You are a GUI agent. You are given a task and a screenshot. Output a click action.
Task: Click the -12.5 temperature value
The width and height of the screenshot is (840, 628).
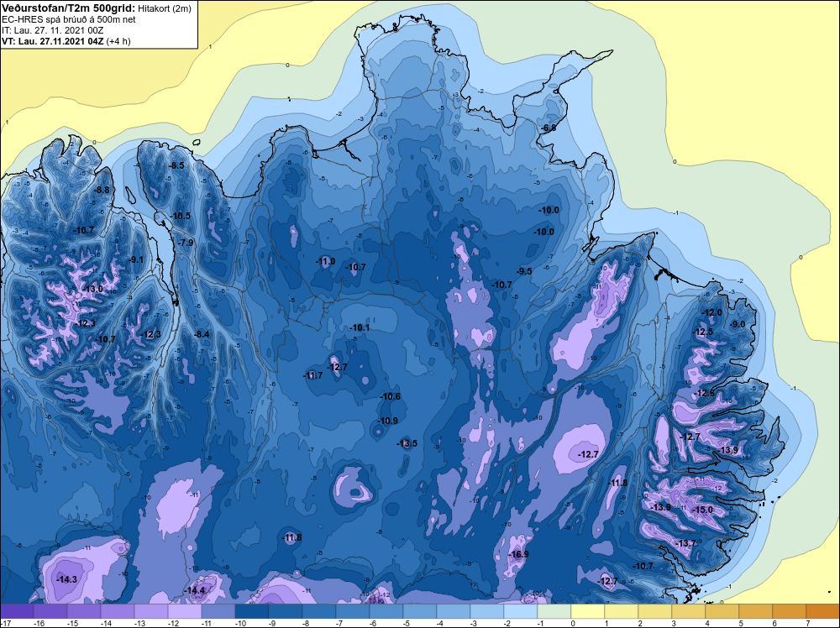point(703,332)
